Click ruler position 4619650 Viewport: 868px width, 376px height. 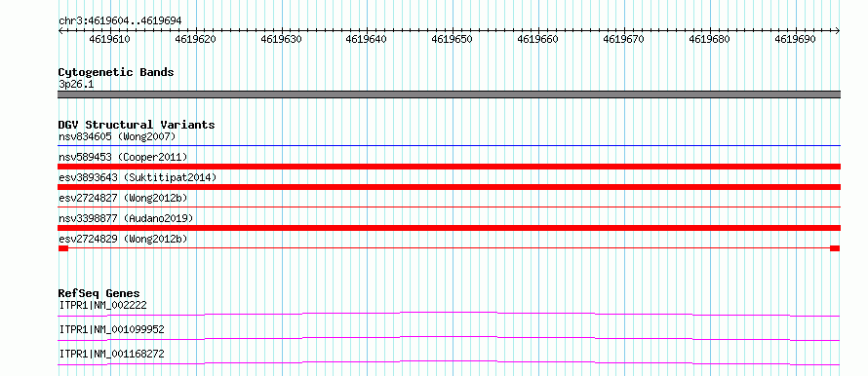click(452, 39)
